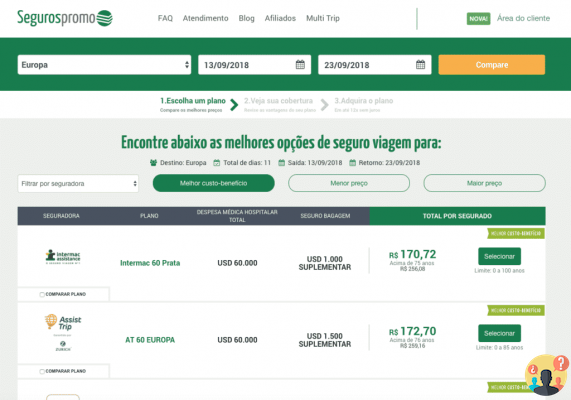Click the NOVA! badge

point(479,19)
